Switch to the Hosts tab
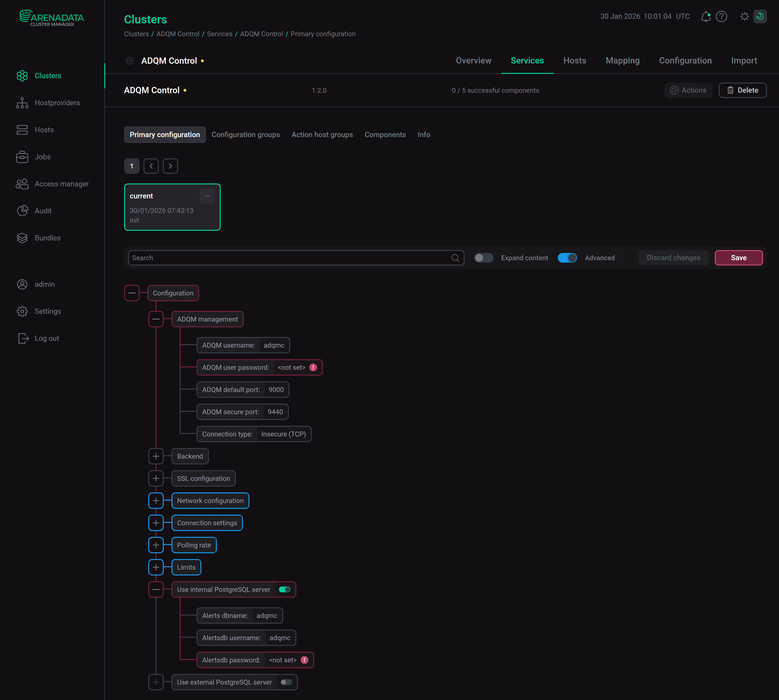Screen dimensions: 779x700 click(575, 60)
